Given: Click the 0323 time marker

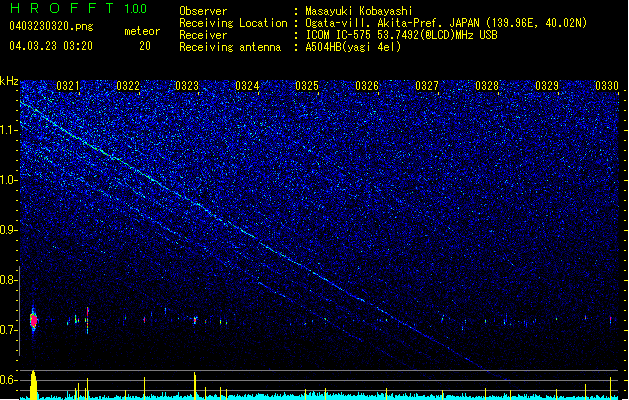Looking at the screenshot, I should [187, 86].
